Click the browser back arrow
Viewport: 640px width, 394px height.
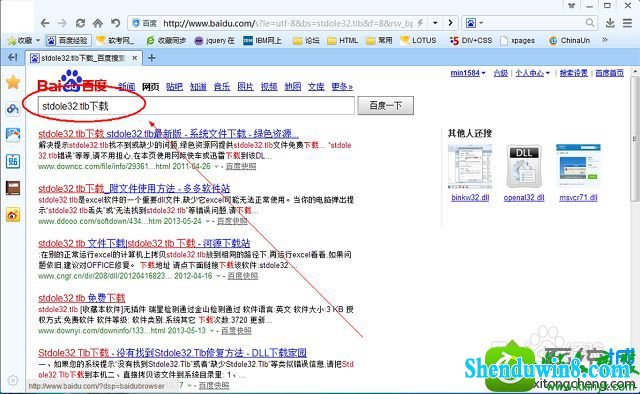point(45,23)
